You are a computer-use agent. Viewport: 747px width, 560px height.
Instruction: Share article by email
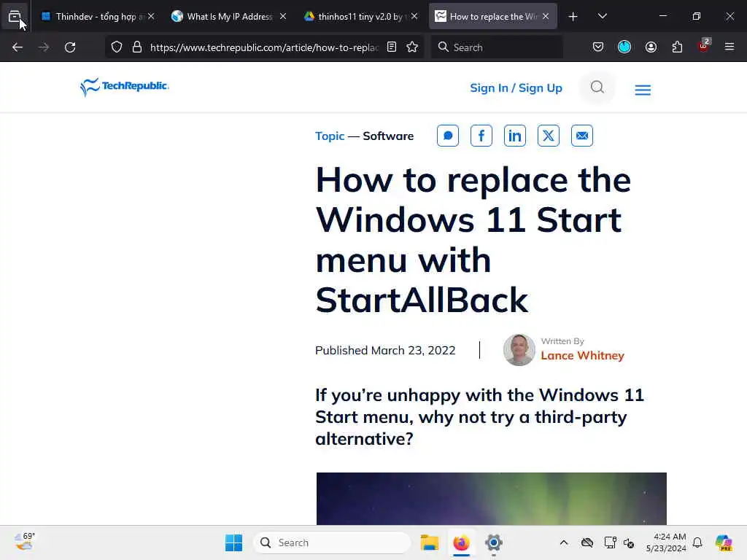click(582, 136)
